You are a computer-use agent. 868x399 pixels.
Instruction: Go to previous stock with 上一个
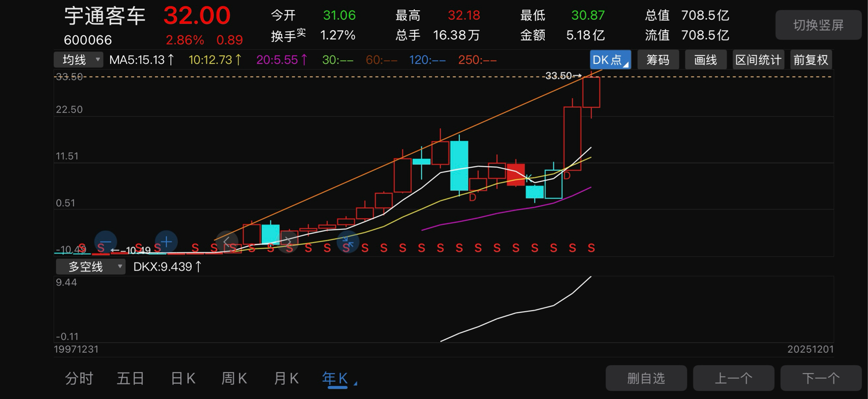click(733, 378)
